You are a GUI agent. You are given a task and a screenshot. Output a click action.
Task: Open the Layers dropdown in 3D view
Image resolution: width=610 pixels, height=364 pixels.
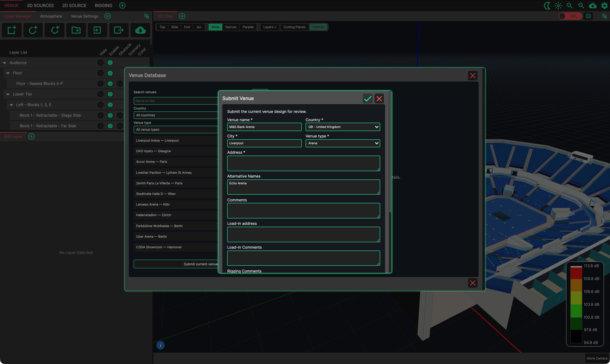click(270, 27)
